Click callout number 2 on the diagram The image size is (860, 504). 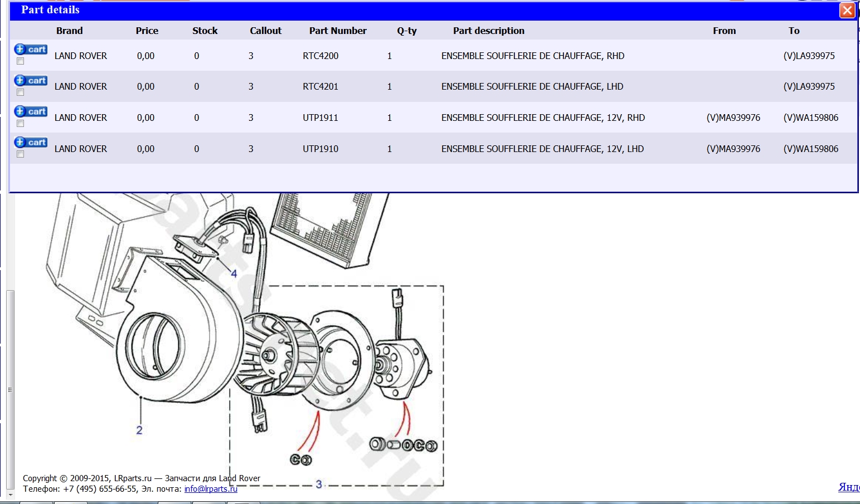coord(139,430)
